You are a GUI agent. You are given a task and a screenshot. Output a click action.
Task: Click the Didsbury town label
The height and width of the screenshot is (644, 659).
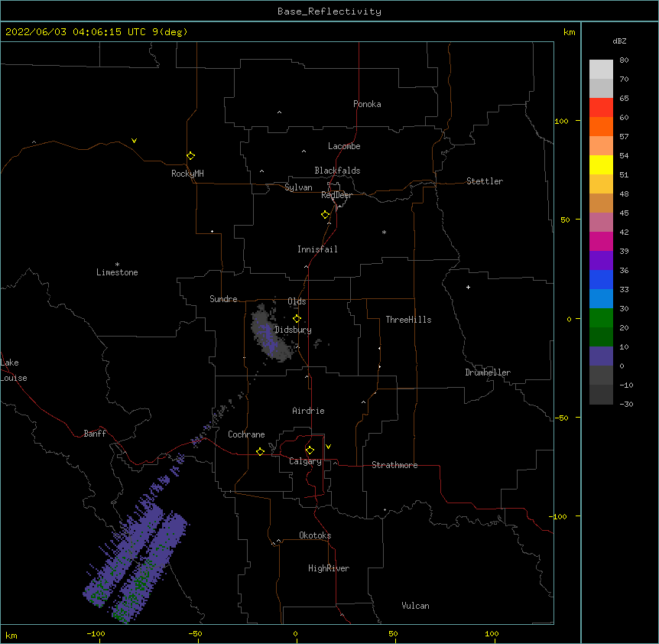(x=294, y=330)
